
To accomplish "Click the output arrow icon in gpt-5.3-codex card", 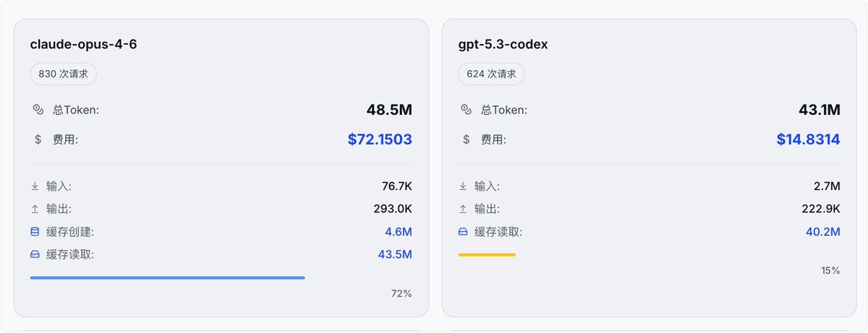I will pos(463,209).
